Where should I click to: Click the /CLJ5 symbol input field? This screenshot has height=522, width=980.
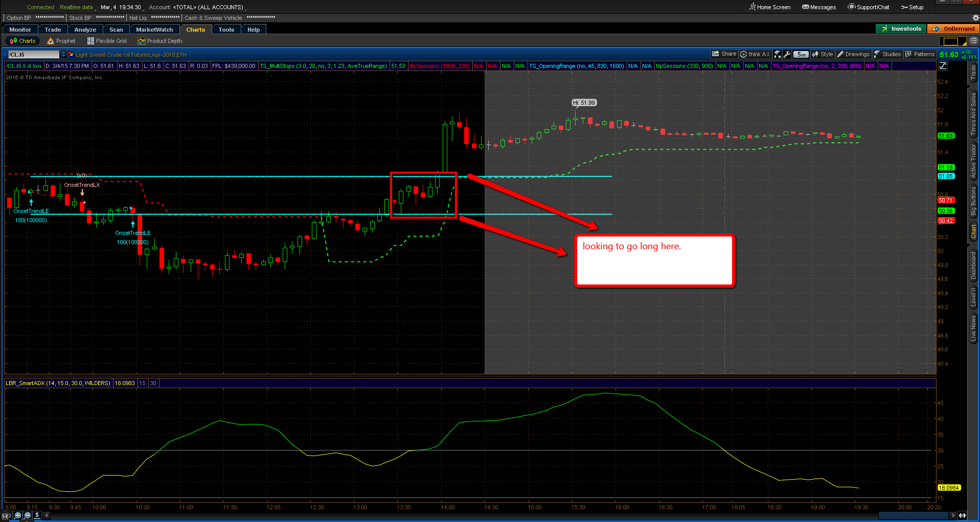tap(33, 55)
